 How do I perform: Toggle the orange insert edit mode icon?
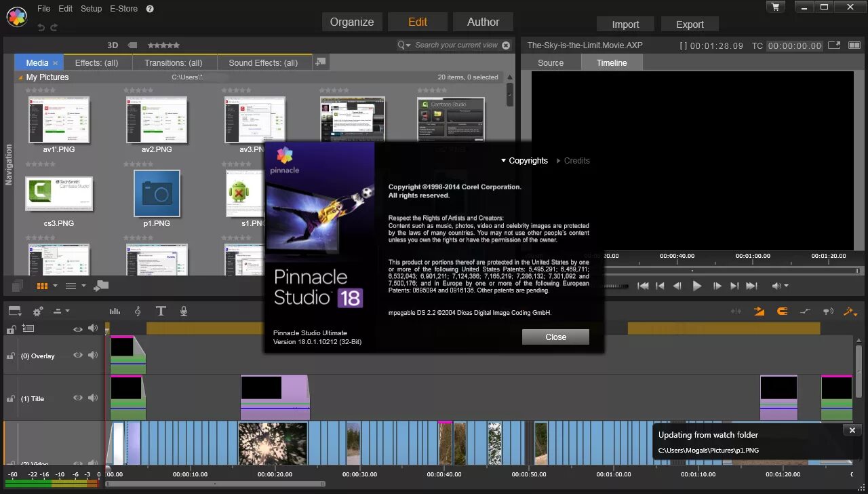click(x=759, y=311)
